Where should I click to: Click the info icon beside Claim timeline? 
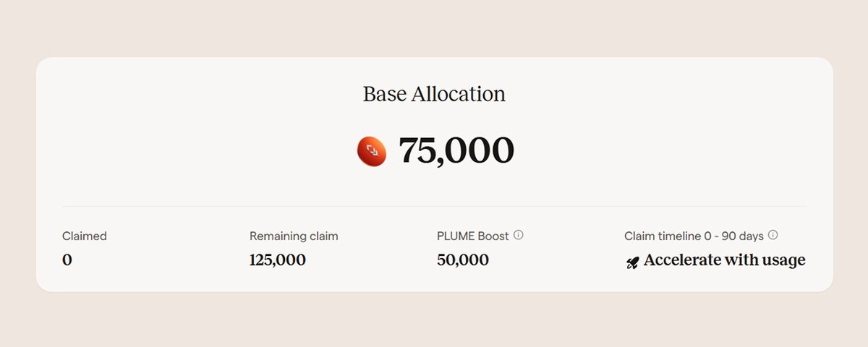pyautogui.click(x=773, y=235)
